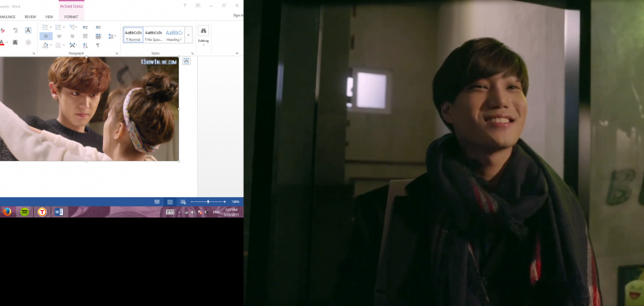The width and height of the screenshot is (644, 306).
Task: Center align the paragraph text
Action: pyautogui.click(x=59, y=36)
